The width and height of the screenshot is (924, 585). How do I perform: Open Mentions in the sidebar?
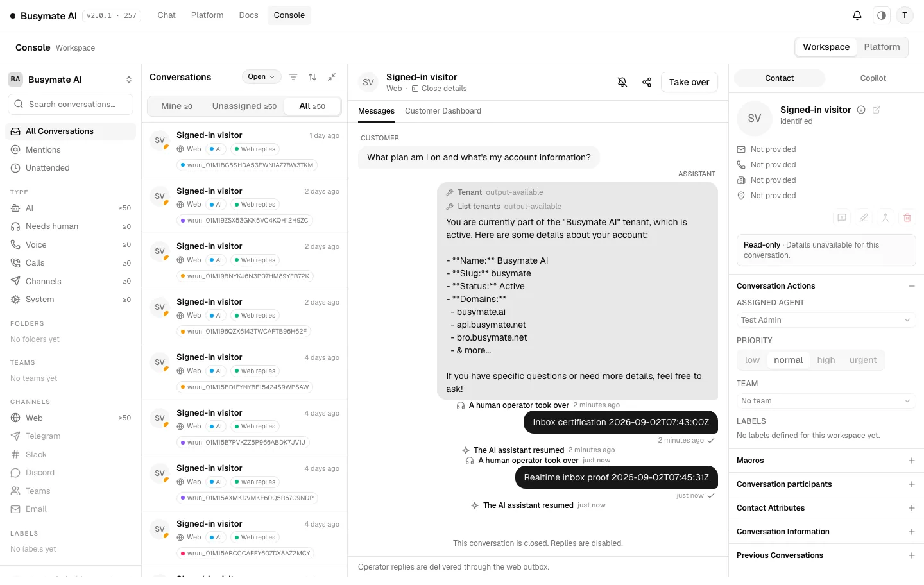pyautogui.click(x=71, y=149)
